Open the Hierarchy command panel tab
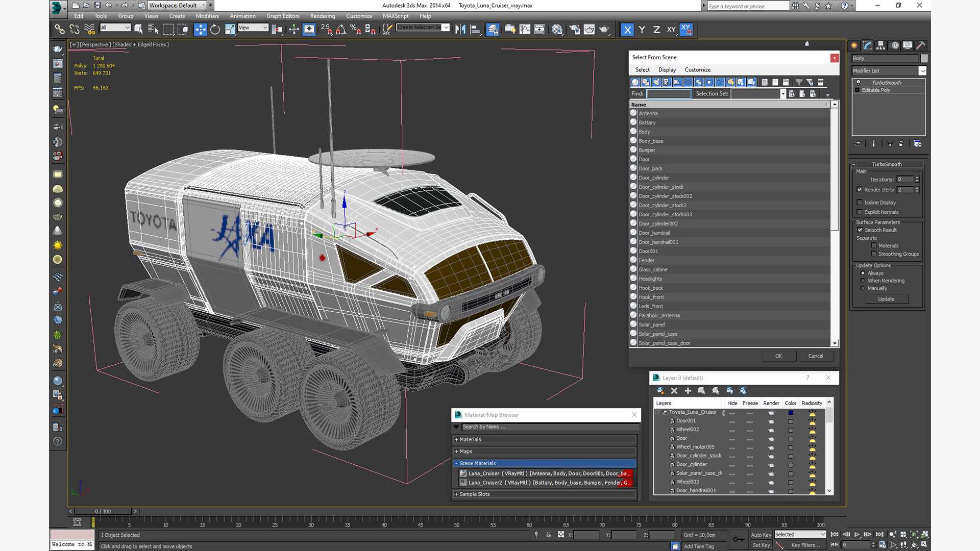Screen dimensions: 980x551 click(881, 45)
